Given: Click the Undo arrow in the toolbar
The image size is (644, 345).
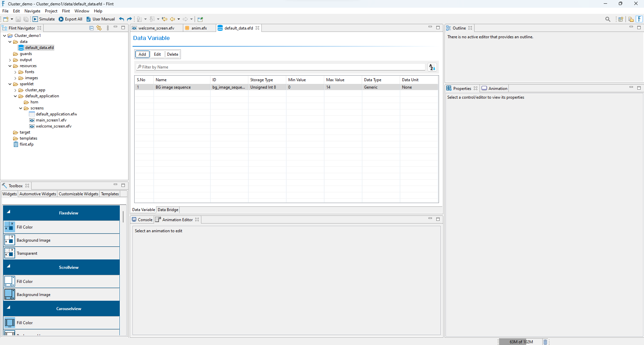Looking at the screenshot, I should pyautogui.click(x=121, y=19).
